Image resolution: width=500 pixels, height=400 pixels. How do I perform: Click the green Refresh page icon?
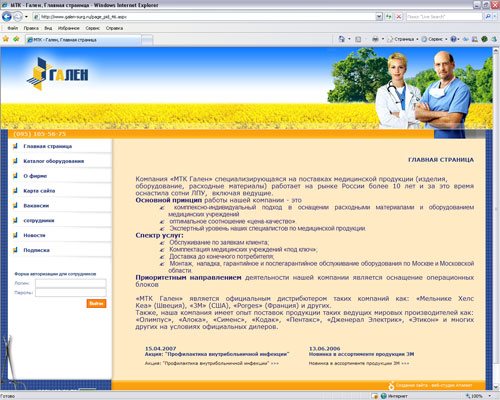[x=389, y=16]
